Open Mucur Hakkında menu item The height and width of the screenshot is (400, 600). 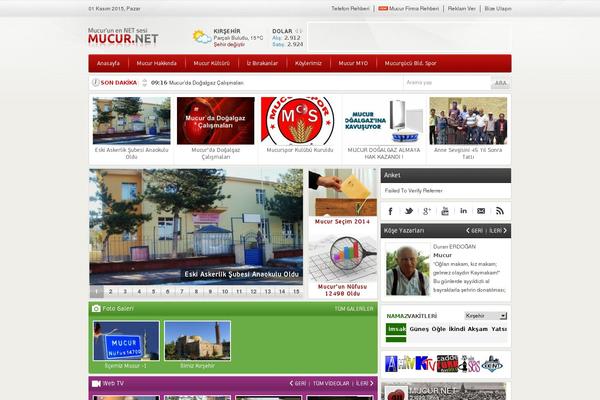click(157, 63)
